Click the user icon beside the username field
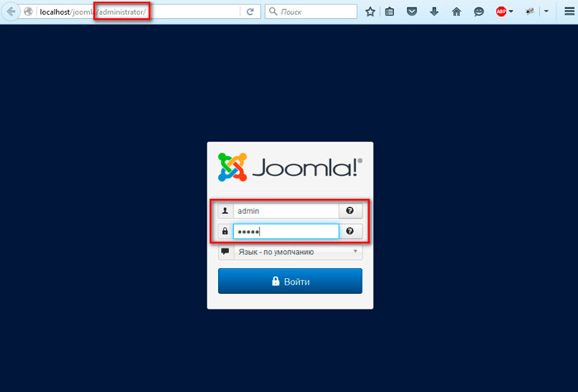The image size is (578, 392). coord(225,211)
